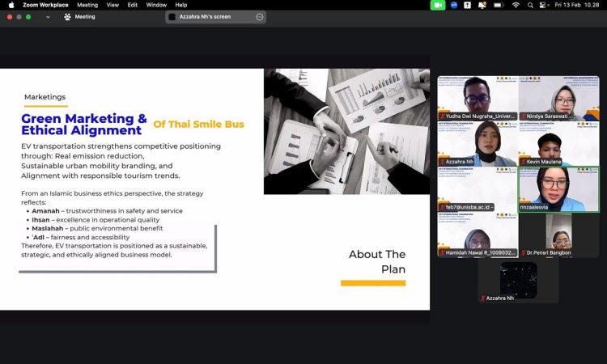
Task: Click the Meeting participants icon in title bar
Action: coord(67,17)
